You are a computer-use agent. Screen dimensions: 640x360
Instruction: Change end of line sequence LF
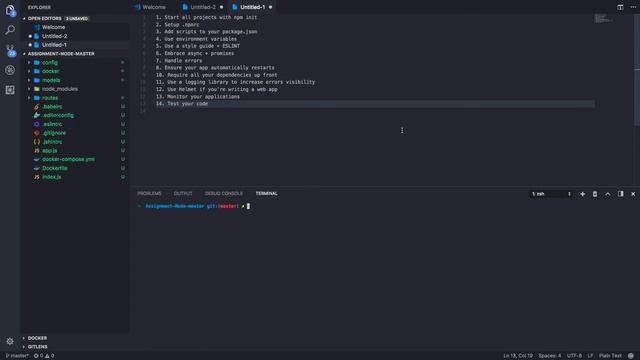(x=590, y=356)
